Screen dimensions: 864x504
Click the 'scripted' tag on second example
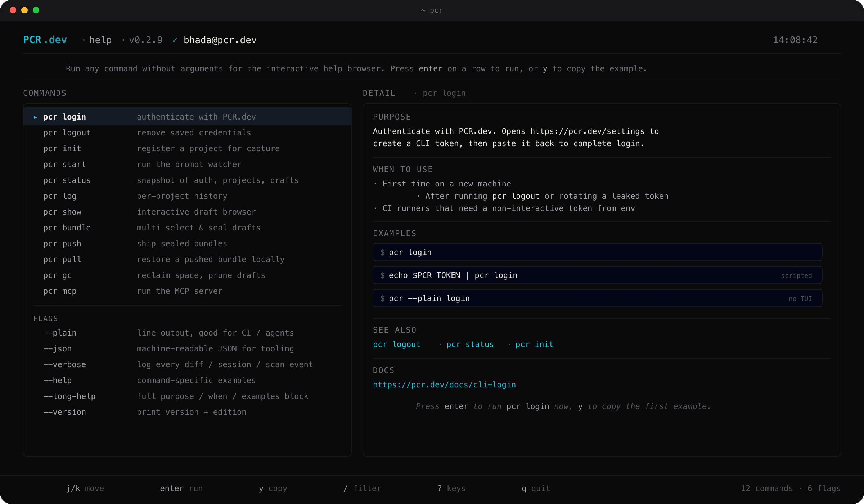click(x=796, y=276)
